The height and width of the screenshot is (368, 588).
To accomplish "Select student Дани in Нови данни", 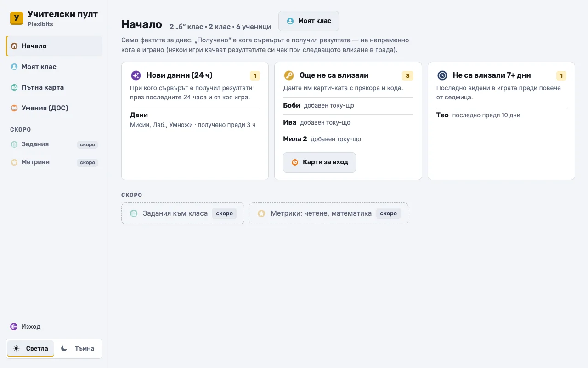I will (195, 120).
